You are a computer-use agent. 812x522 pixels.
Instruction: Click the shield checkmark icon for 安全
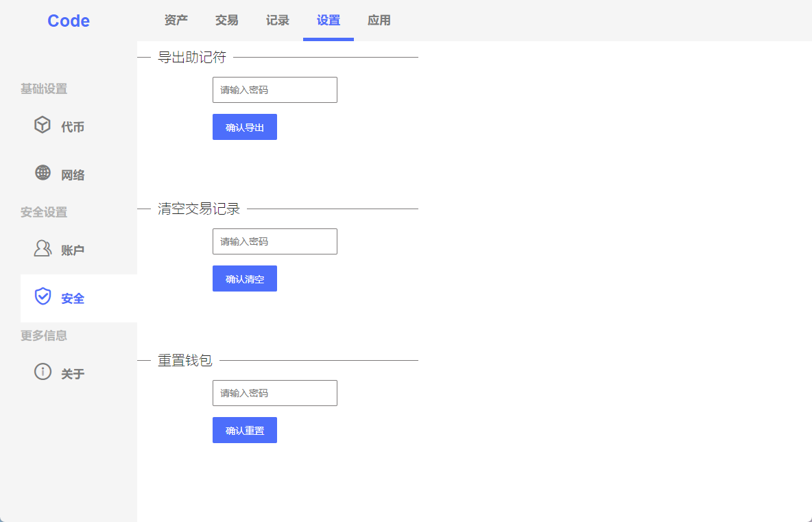43,296
